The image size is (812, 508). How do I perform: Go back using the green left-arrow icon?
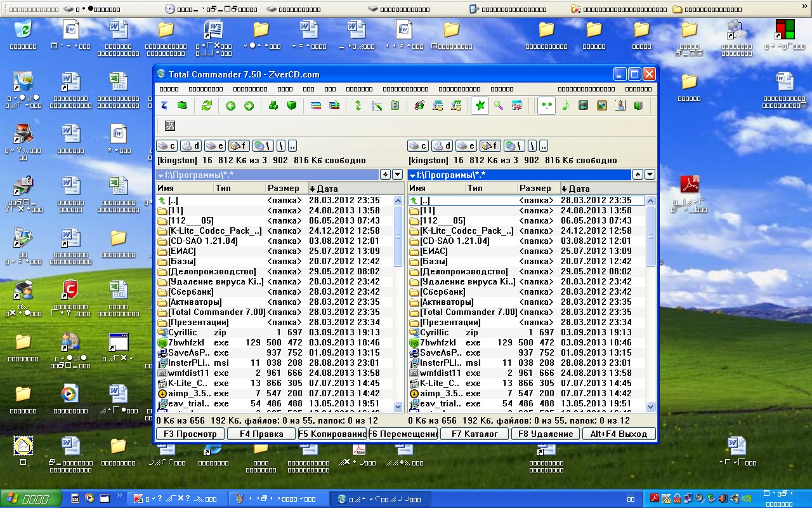point(231,106)
